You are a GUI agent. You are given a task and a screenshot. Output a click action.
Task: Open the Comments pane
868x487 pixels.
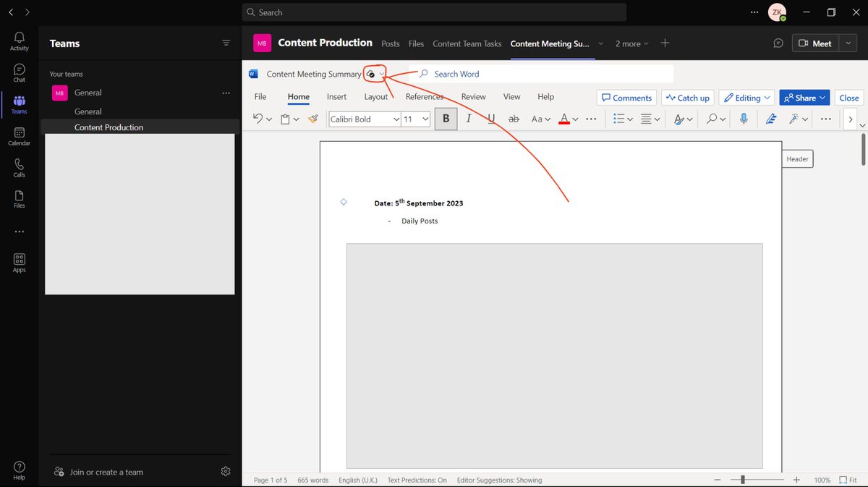click(626, 98)
